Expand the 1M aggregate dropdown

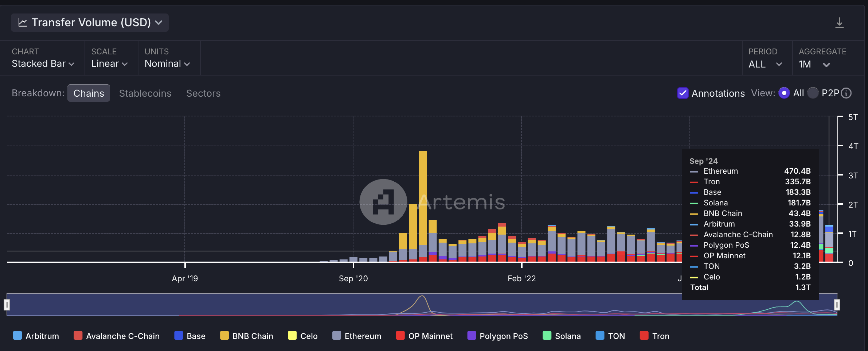[x=814, y=64]
